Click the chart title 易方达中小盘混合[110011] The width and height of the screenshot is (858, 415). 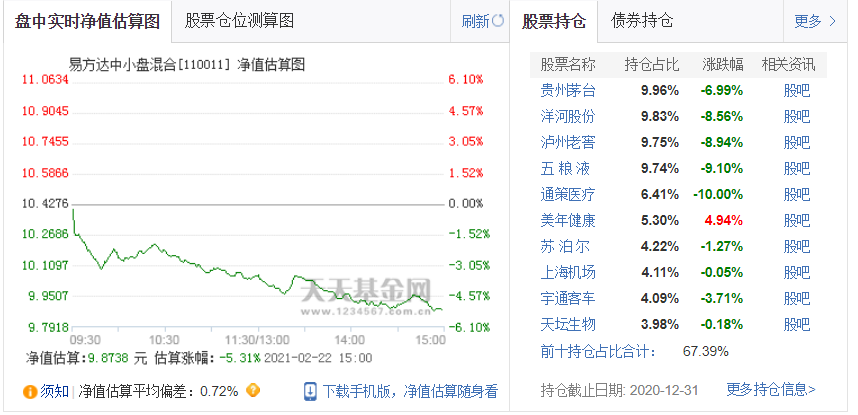click(x=149, y=65)
